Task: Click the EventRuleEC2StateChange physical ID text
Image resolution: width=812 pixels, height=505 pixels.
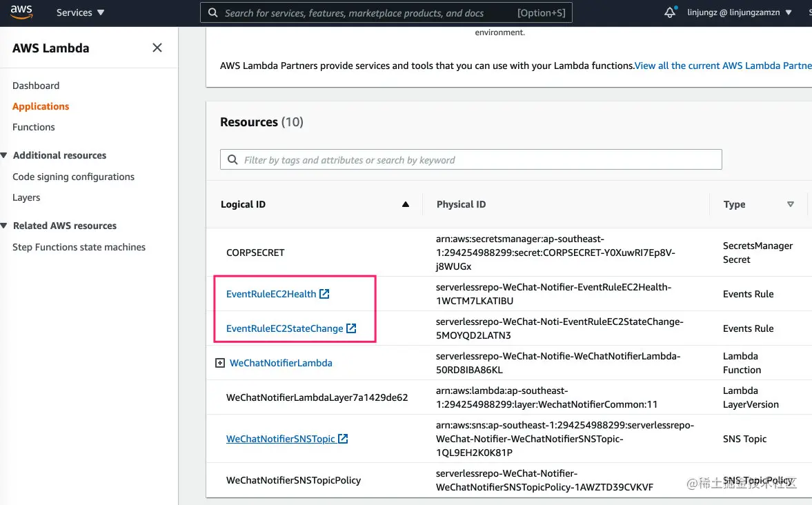Action: coord(560,328)
